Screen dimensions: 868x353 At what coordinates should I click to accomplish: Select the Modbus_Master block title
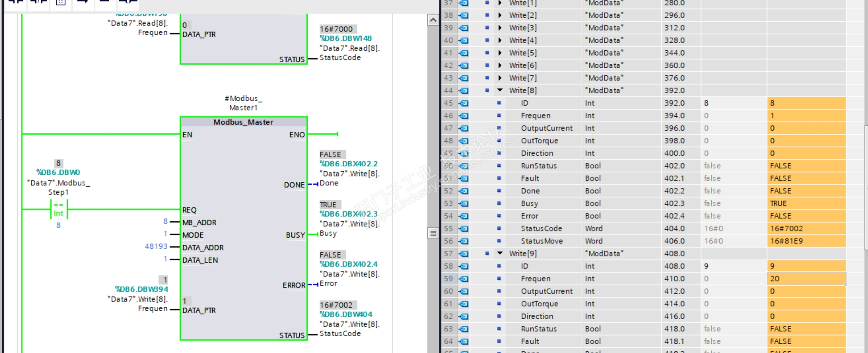pyautogui.click(x=243, y=122)
